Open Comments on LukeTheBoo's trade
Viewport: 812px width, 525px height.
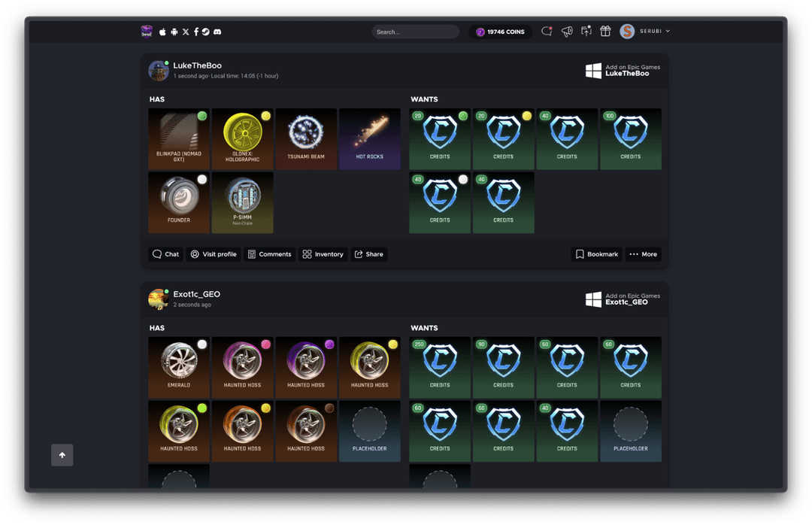[269, 254]
